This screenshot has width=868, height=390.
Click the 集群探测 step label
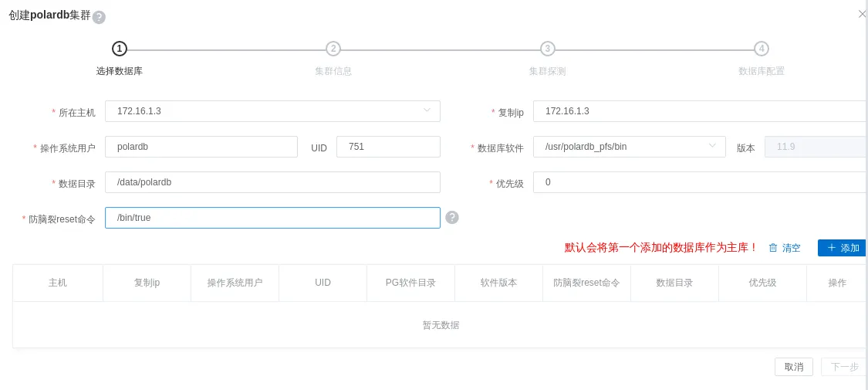547,71
